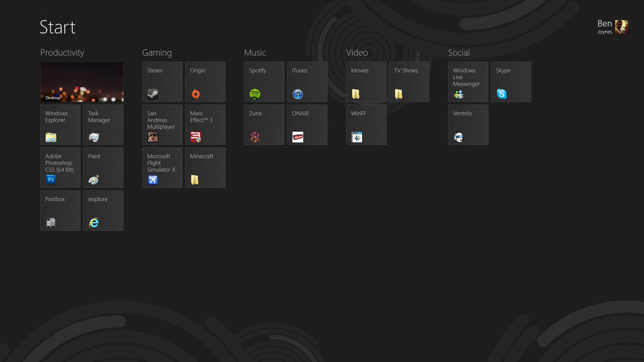Viewport: 644px width, 362px height.
Task: Open ONAIR via its icon
Action: (x=298, y=137)
